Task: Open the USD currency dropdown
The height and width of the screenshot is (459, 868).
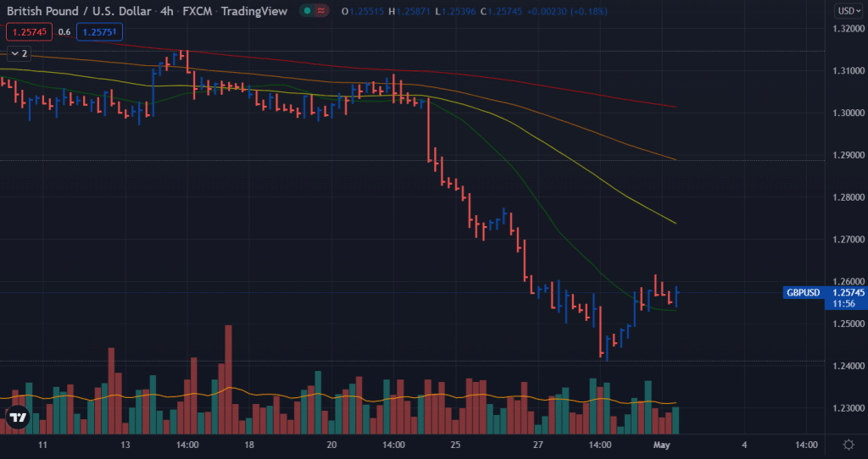Action: 849,10
